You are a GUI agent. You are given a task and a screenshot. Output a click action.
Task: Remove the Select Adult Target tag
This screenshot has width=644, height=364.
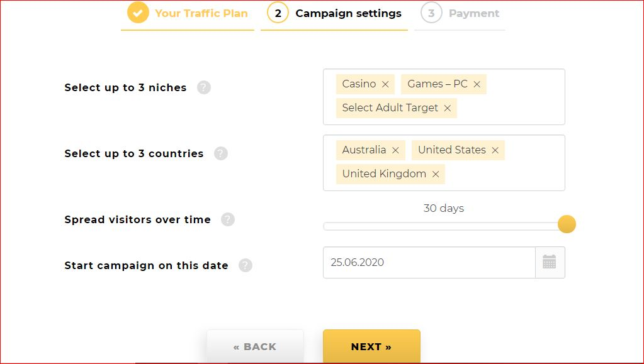coord(448,108)
